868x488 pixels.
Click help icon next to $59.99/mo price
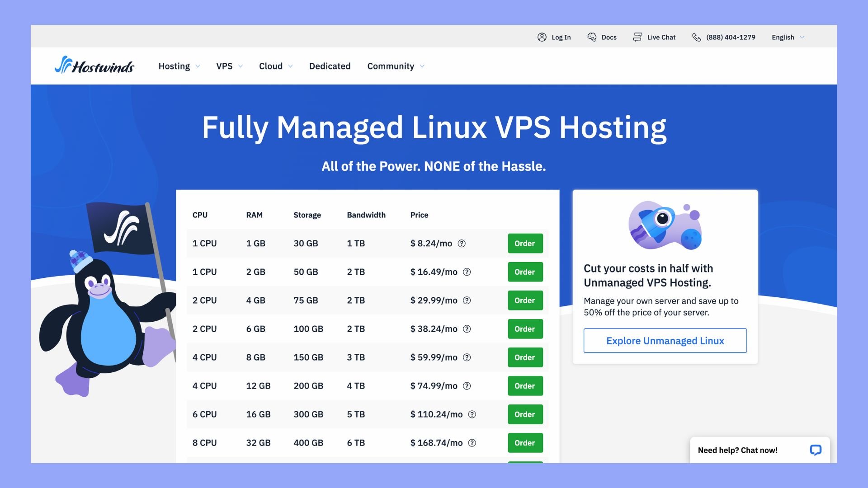[467, 357]
